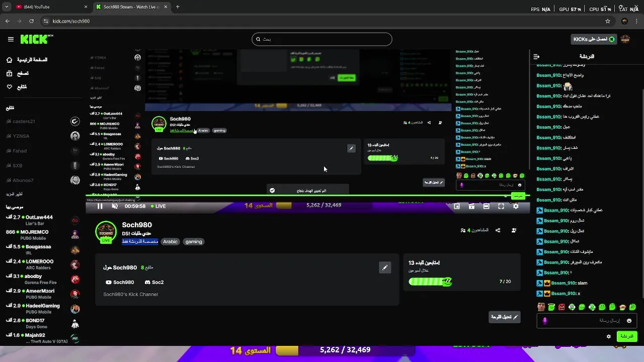Open MOJREMCO recommended channel
Viewport: 644px width, 362px height.
pyautogui.click(x=43, y=235)
